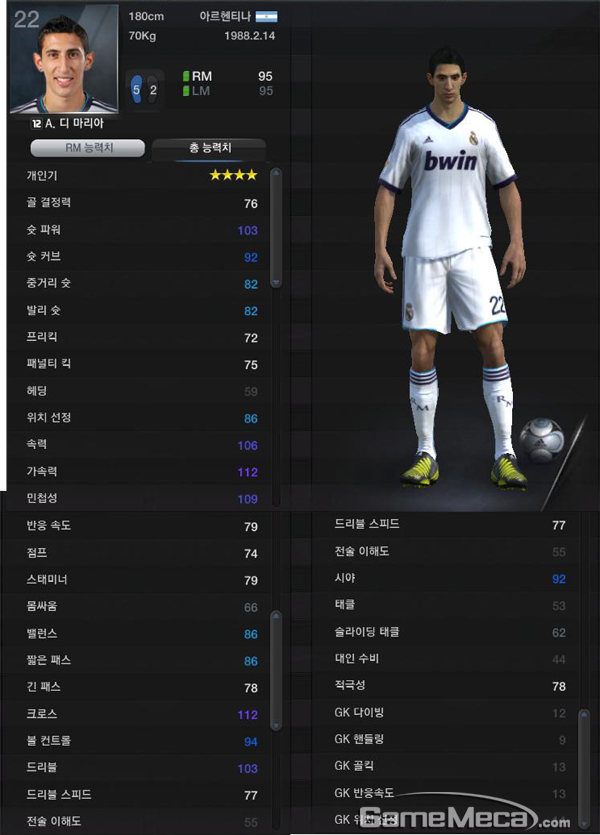Select the Di María face portrait thumbnail
This screenshot has height=835, width=600.
tap(64, 59)
